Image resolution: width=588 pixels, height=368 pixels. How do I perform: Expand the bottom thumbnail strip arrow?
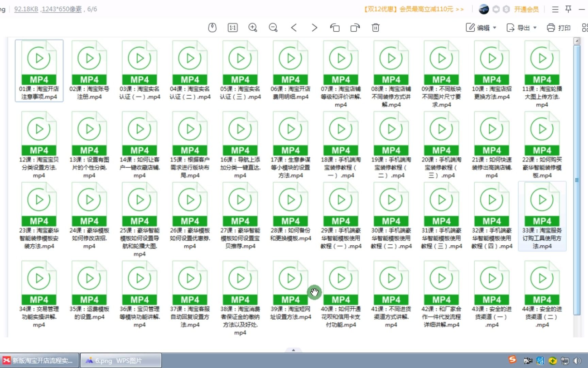point(293,350)
